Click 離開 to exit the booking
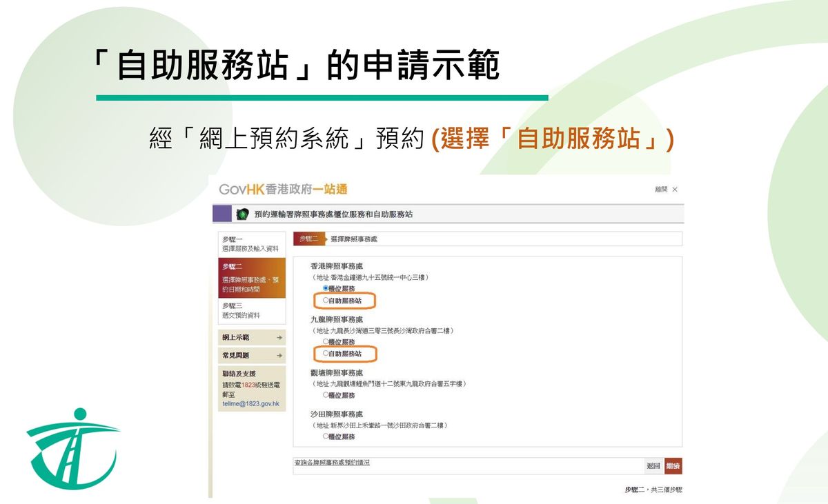The height and width of the screenshot is (504, 828). [x=666, y=189]
